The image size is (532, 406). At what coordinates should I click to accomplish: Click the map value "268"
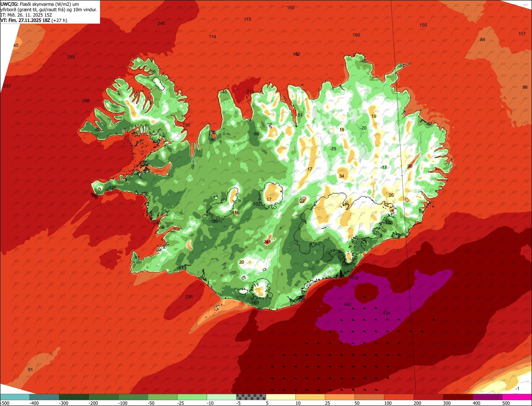[x=86, y=100]
